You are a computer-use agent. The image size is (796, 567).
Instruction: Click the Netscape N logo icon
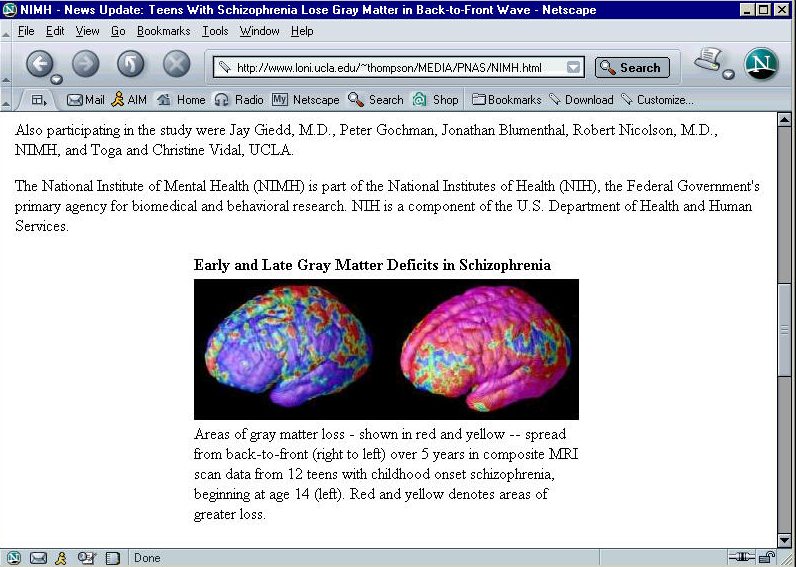point(761,64)
